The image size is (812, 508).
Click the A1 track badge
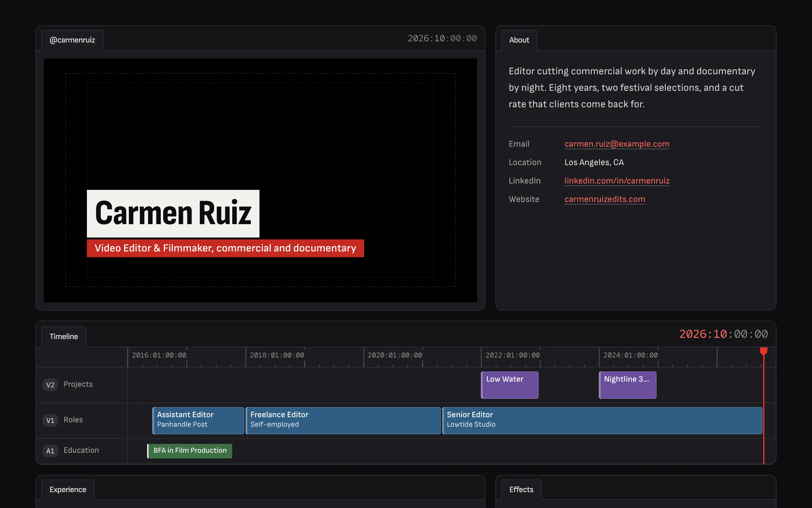[50, 451]
